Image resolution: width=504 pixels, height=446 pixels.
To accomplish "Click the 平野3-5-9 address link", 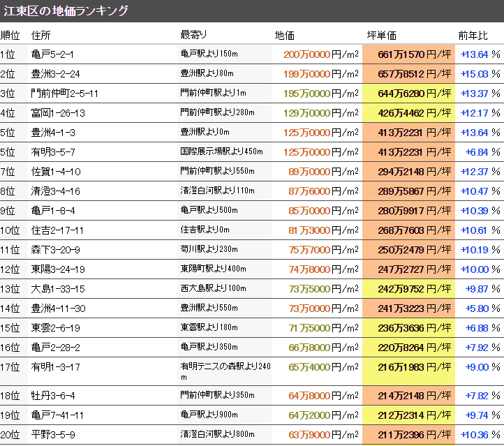I will point(53,435).
